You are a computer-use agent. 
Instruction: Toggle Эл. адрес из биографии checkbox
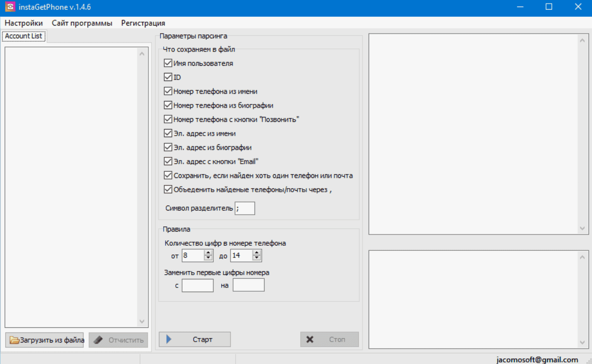(168, 147)
